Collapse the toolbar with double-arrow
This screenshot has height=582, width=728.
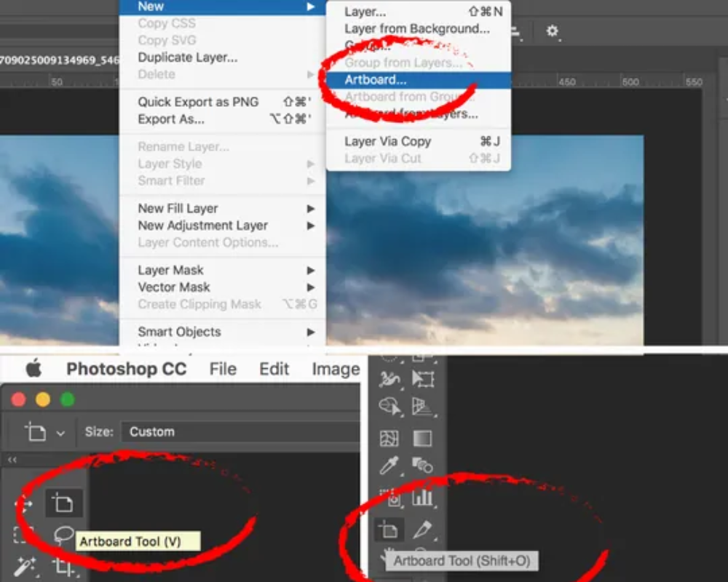pos(12,460)
